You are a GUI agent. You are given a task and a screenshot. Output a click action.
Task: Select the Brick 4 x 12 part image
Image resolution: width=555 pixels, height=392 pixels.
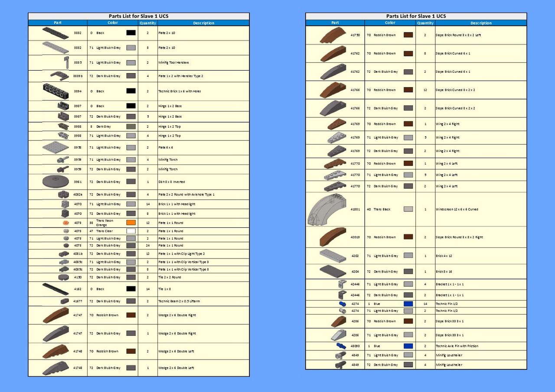coord(333,256)
